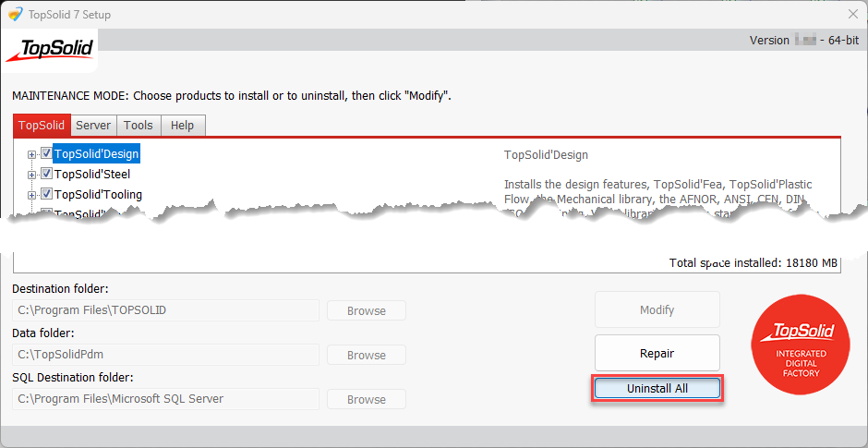
Task: Click the Repair button
Action: click(657, 353)
